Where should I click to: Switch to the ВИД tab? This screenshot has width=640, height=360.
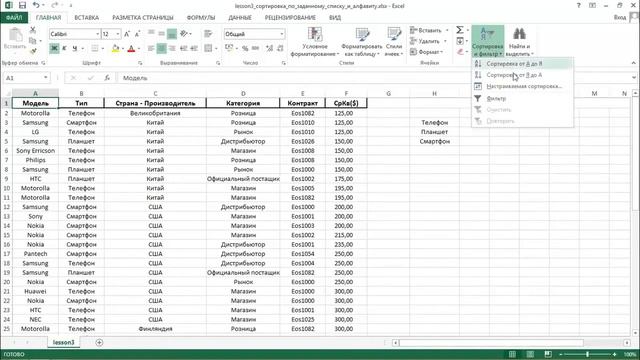point(335,18)
